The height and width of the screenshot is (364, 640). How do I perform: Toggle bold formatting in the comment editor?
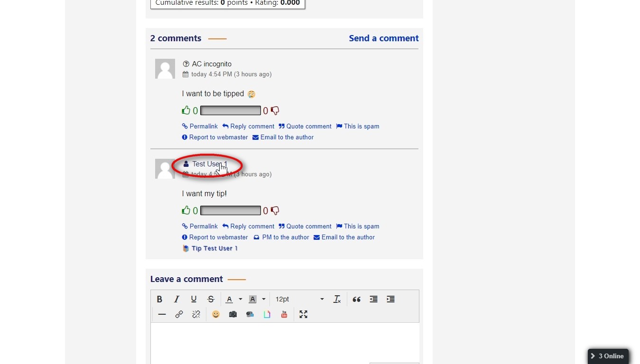(x=159, y=299)
